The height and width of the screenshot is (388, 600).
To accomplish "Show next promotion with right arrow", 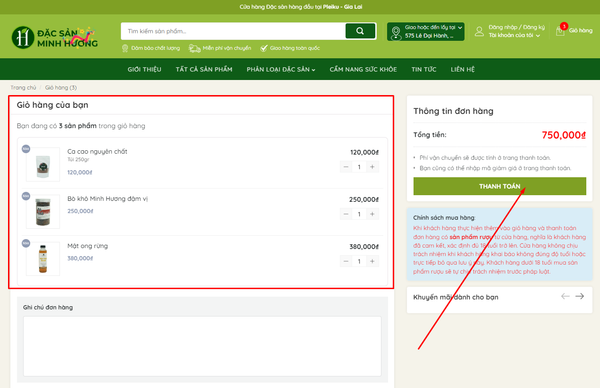I will point(580,296).
